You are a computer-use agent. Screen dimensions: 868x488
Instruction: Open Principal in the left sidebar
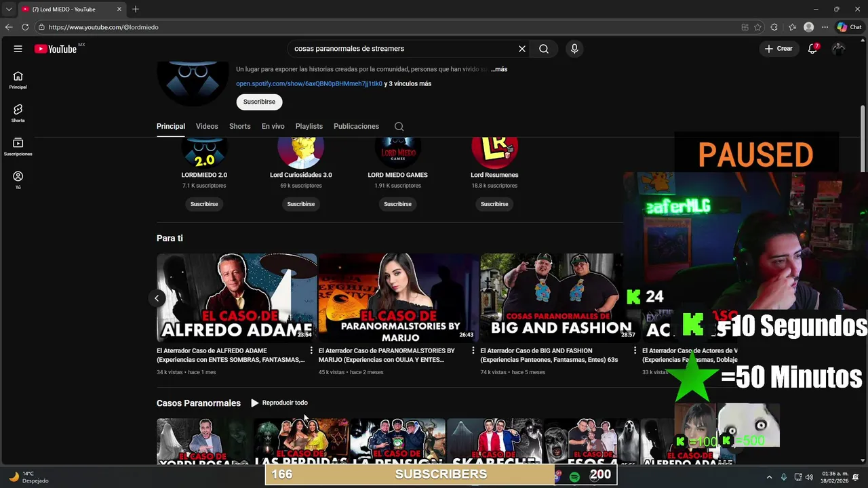(x=18, y=80)
